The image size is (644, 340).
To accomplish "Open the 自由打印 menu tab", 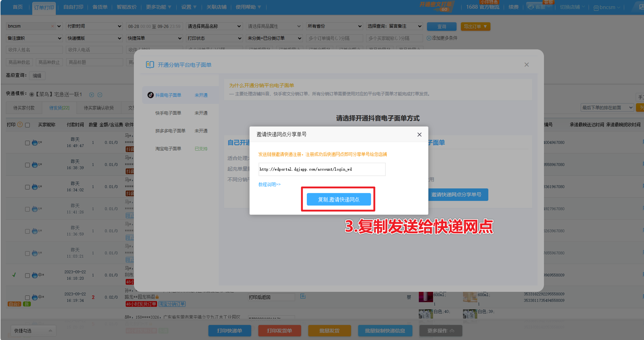I will (73, 7).
